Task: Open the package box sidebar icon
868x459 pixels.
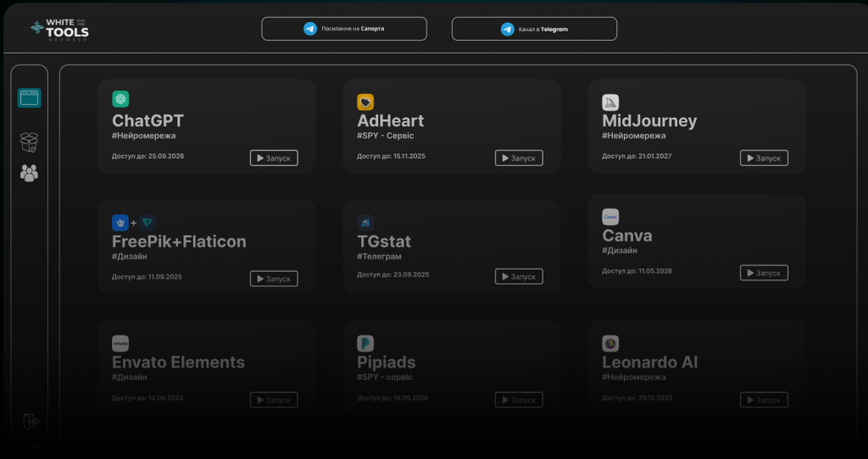Action: 30,142
